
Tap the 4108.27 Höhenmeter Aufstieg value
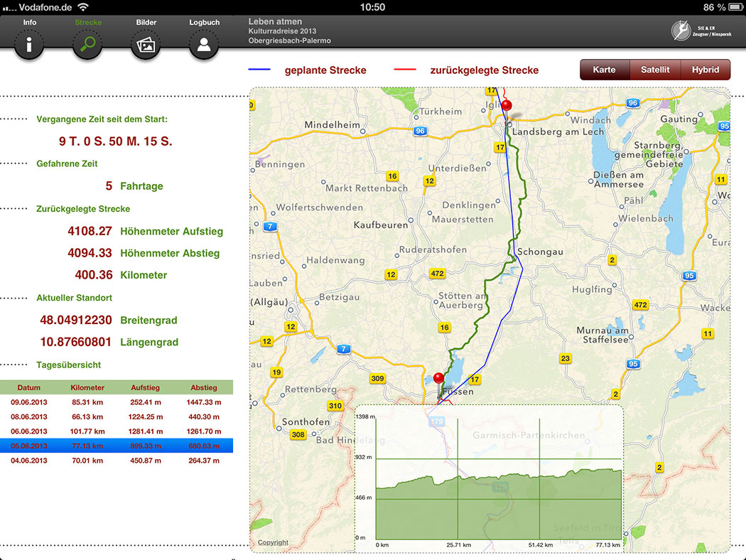[x=90, y=231]
